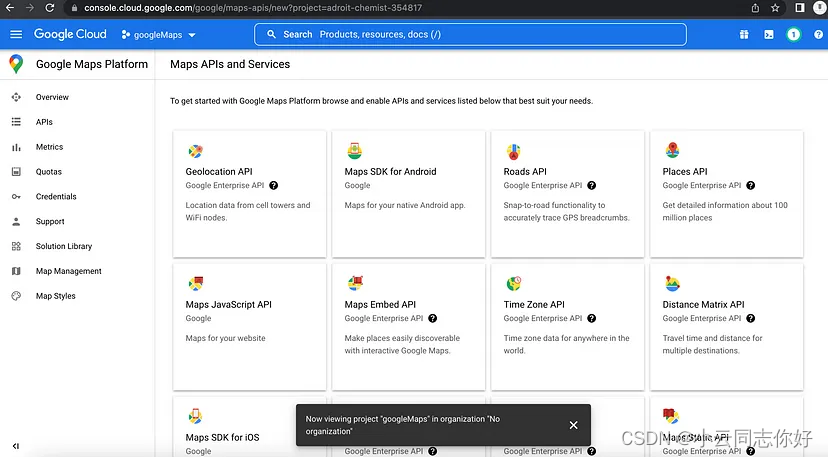Screen dimensions: 828x457
Task: Click the Maps SDK for Android icon
Action: coord(354,151)
